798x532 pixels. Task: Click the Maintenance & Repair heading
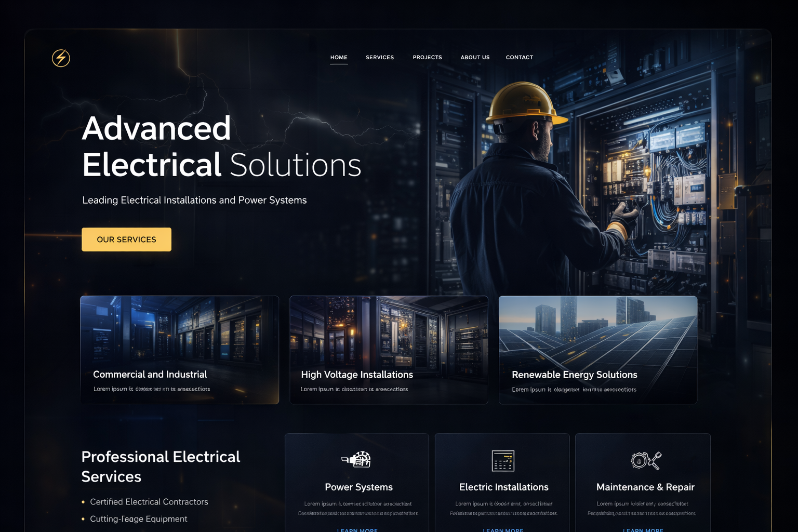click(645, 487)
